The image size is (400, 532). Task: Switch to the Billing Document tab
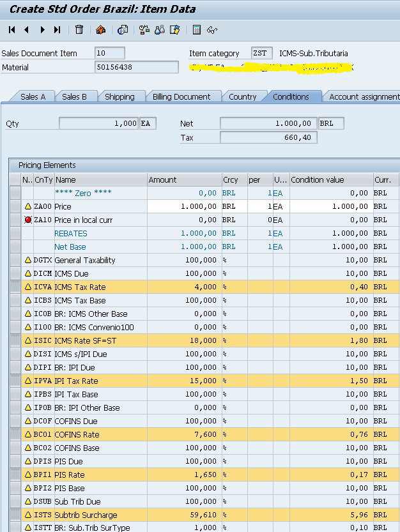pos(181,96)
